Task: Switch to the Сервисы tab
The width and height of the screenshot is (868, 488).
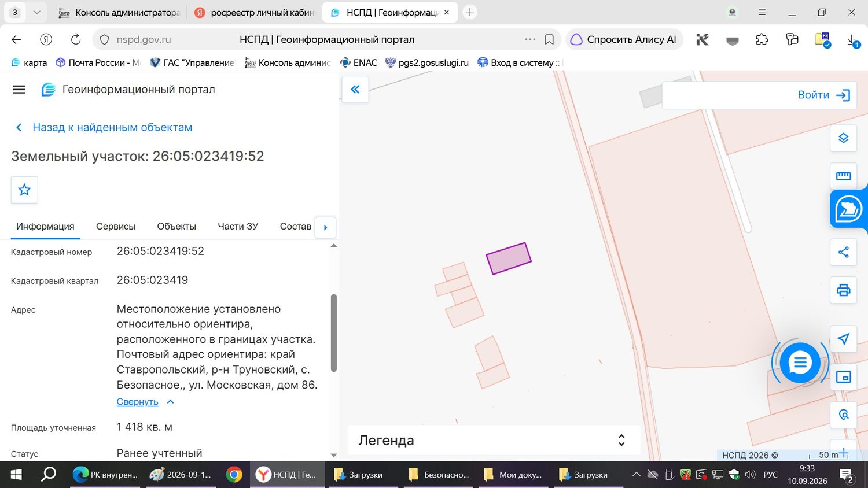Action: pyautogui.click(x=116, y=226)
